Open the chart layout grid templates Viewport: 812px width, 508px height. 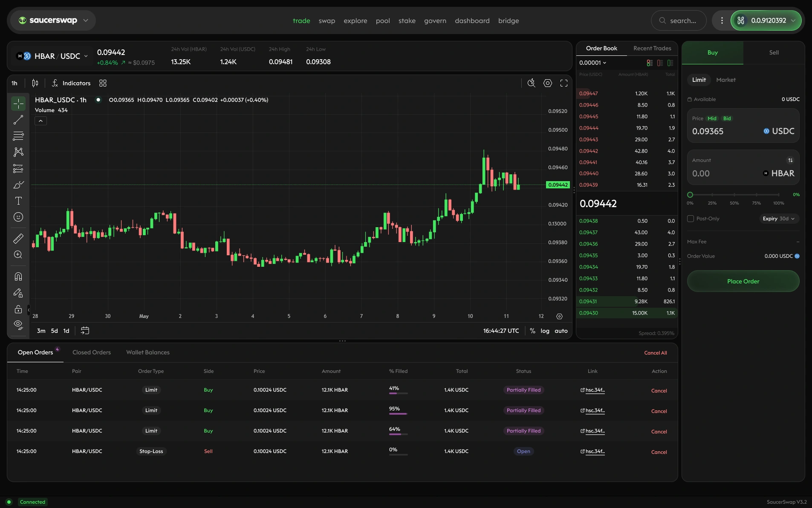tap(103, 83)
